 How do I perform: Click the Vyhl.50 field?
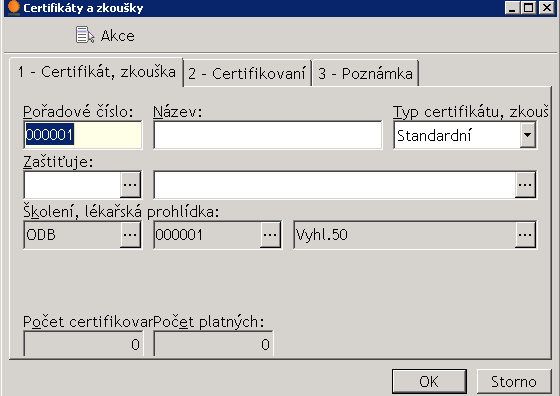point(404,235)
